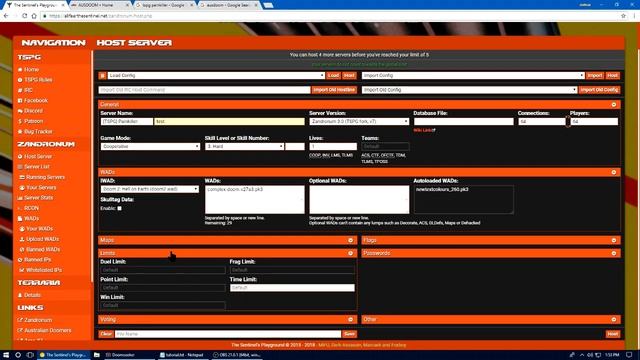
Task: Click the Connections field
Action: coord(542,122)
